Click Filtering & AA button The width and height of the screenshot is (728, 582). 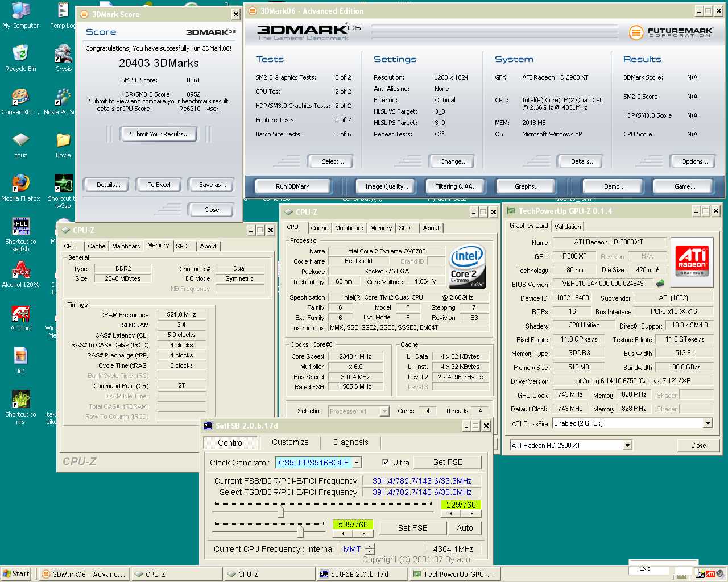(456, 186)
